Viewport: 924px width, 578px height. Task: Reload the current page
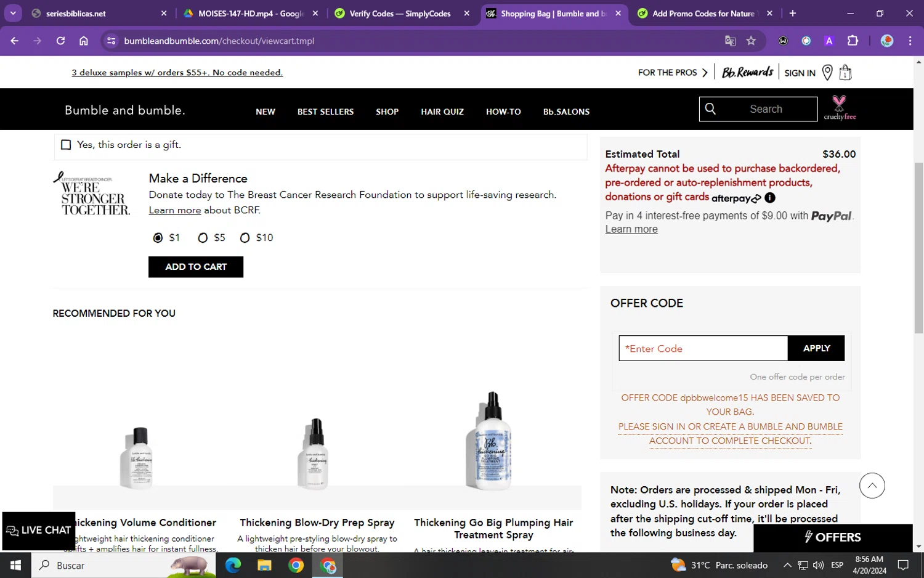pos(60,41)
